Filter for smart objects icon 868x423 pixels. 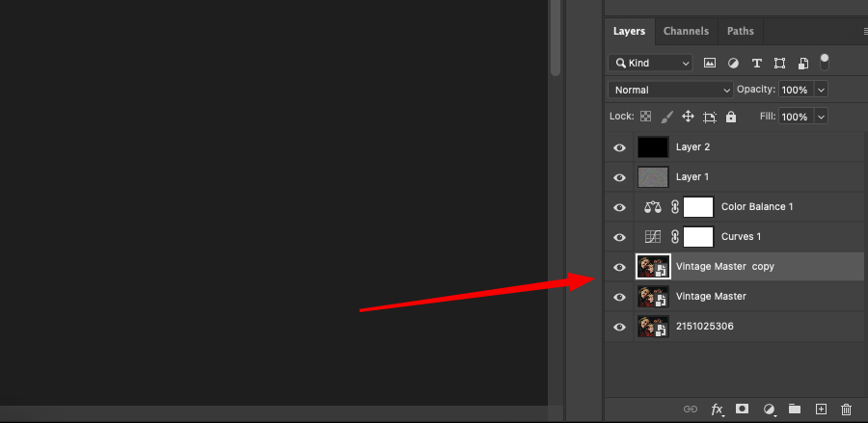click(x=803, y=63)
